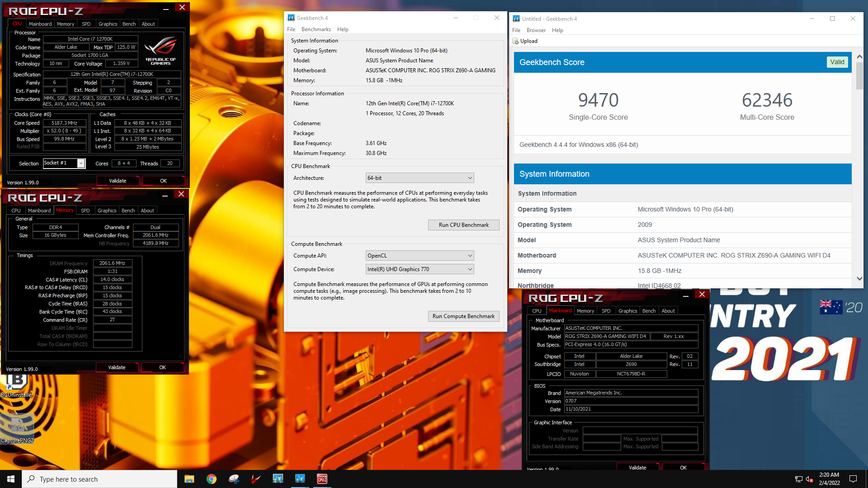This screenshot has height=488, width=868.
Task: Launch Google Chrome from taskbar
Action: tap(212, 479)
